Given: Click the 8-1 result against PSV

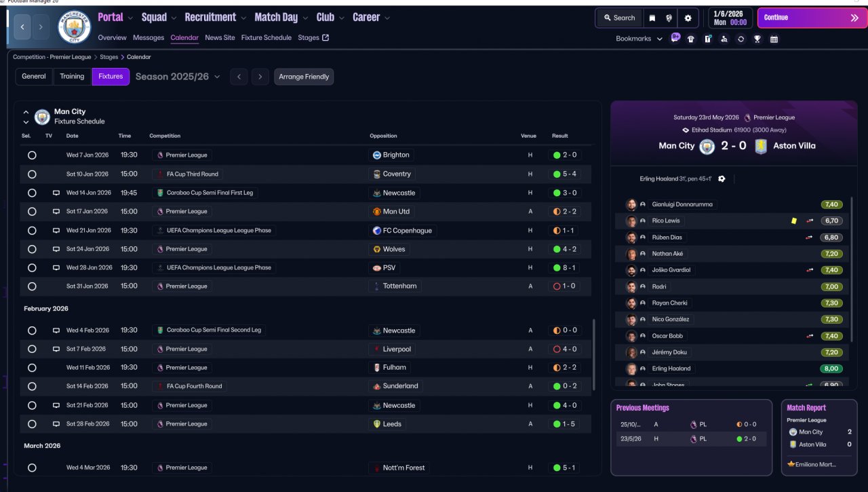Looking at the screenshot, I should pyautogui.click(x=564, y=268).
